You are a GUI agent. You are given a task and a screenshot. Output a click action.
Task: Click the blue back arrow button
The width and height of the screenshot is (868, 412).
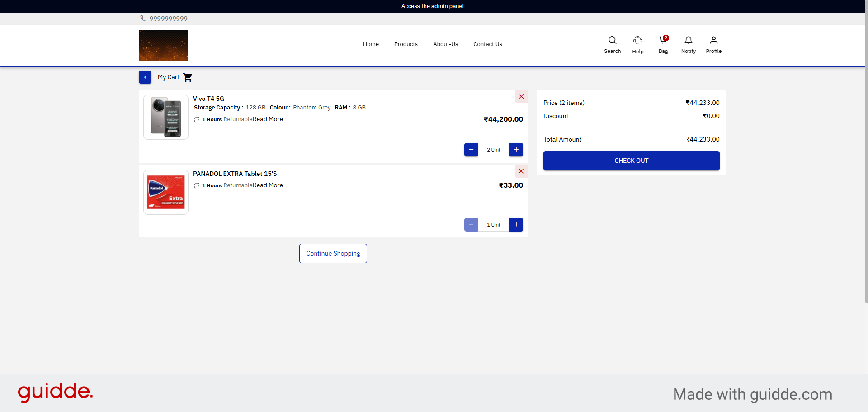pyautogui.click(x=145, y=77)
